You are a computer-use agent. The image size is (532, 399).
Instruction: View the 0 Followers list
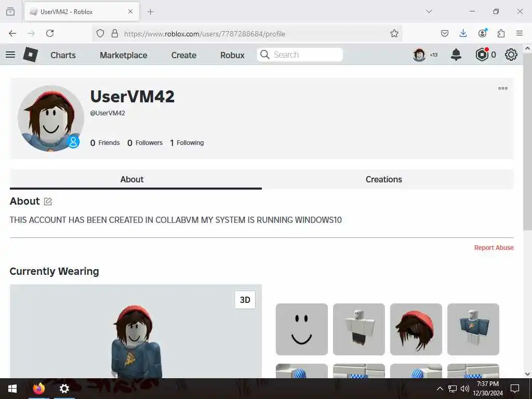coord(145,143)
